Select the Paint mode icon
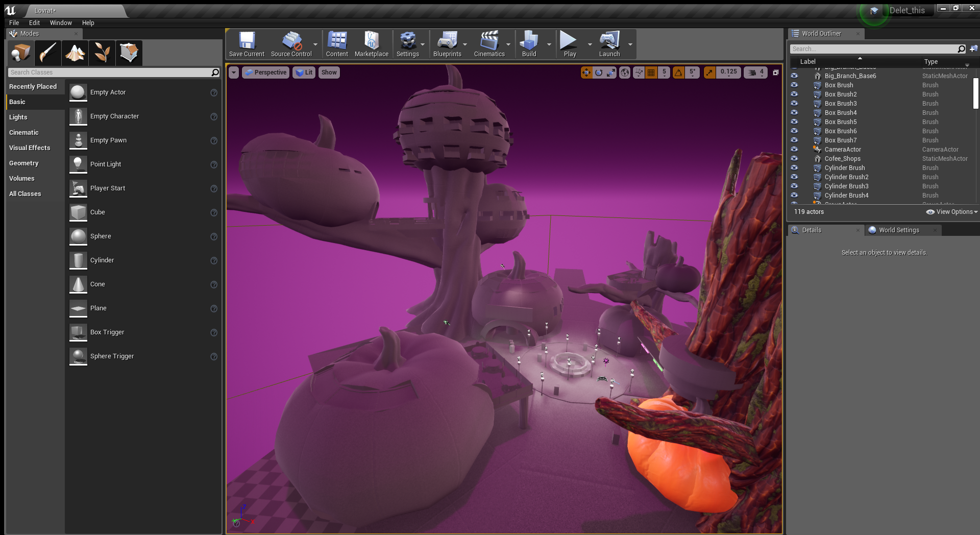The image size is (980, 535). click(x=48, y=53)
